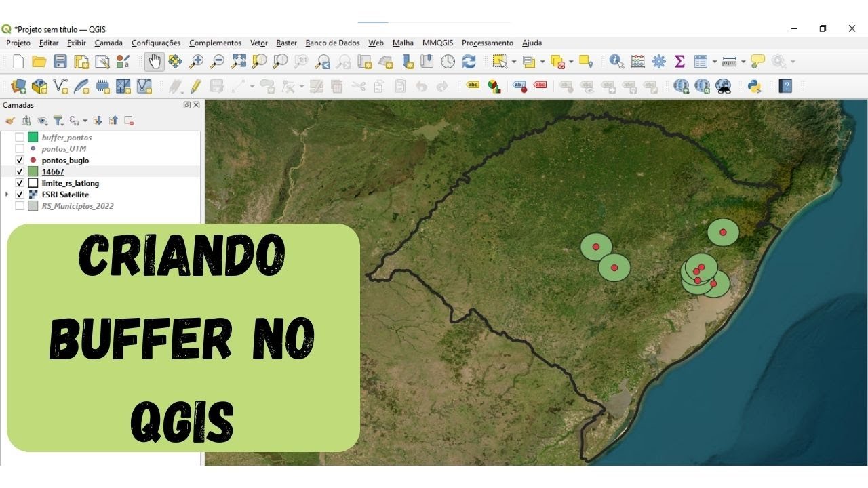Open the Attribute Table dropdown arrow

[x=714, y=62]
